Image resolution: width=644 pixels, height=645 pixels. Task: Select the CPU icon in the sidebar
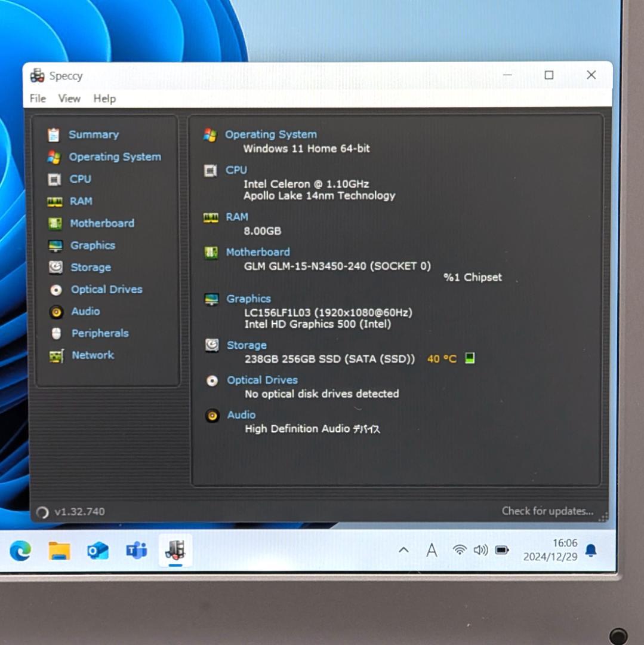[56, 179]
